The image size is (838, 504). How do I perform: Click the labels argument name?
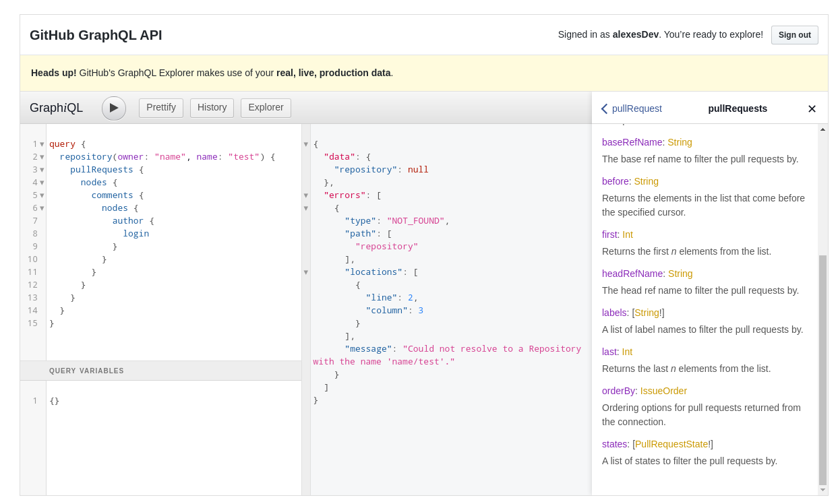coord(614,313)
